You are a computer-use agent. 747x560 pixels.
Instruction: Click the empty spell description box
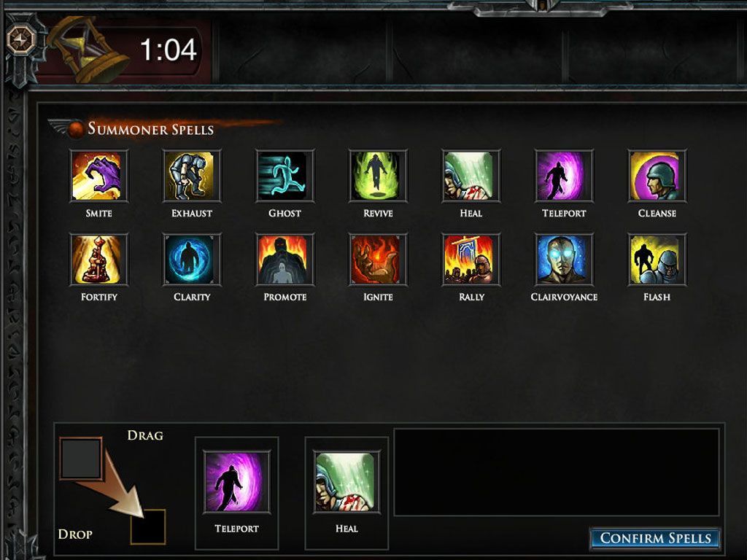point(557,472)
